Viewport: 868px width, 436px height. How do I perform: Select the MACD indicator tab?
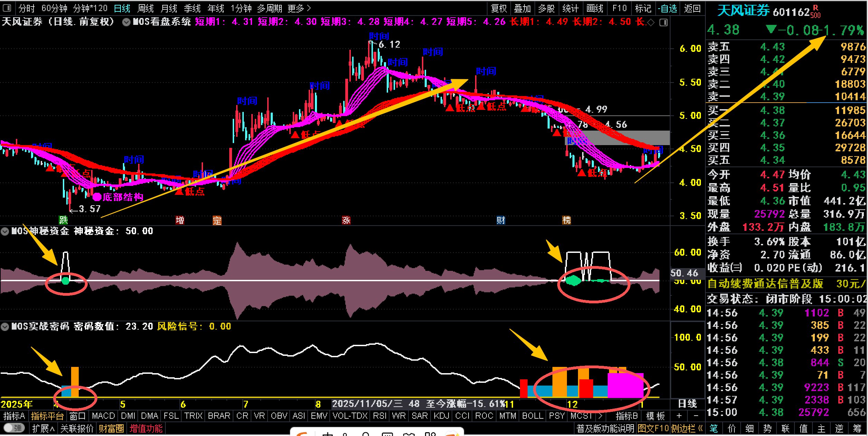click(x=103, y=416)
